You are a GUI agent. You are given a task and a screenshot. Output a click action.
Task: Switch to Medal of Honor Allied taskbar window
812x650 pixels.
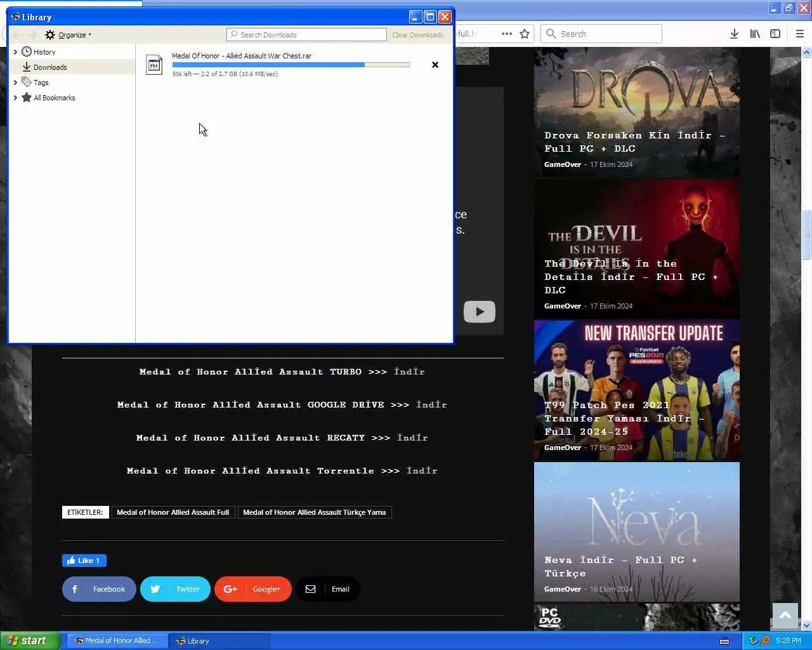click(x=118, y=640)
